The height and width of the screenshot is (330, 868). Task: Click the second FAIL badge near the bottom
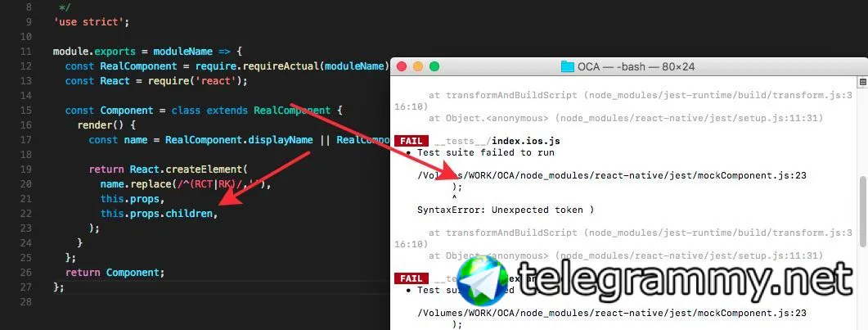pyautogui.click(x=412, y=278)
